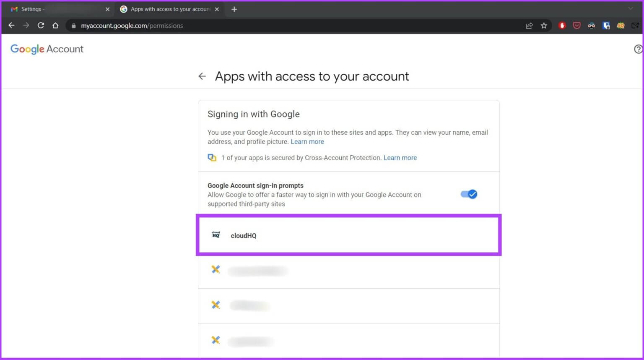Open the Pocket extension icon
Viewport: 644px width, 360px height.
[x=577, y=26]
